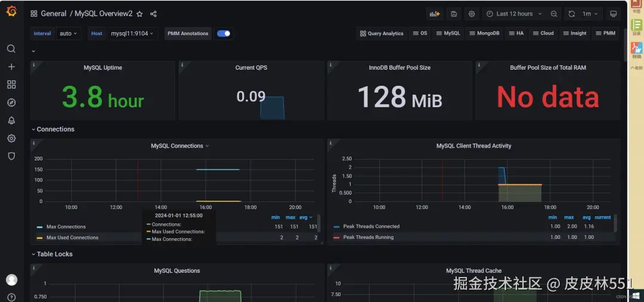Image resolution: width=644 pixels, height=302 pixels.
Task: Click the 128 MiB buffer pool value
Action: [x=400, y=98]
